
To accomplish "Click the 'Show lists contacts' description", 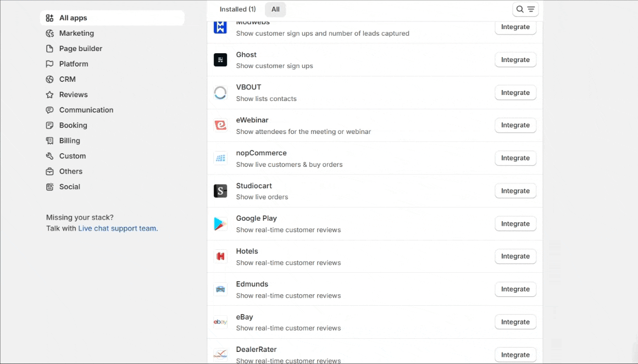I will [x=266, y=99].
